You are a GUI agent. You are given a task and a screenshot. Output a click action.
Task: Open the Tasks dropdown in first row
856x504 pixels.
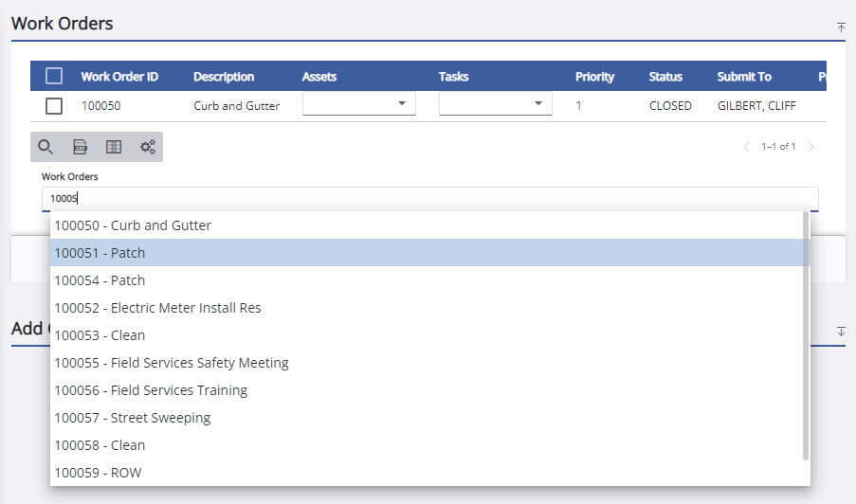(537, 103)
